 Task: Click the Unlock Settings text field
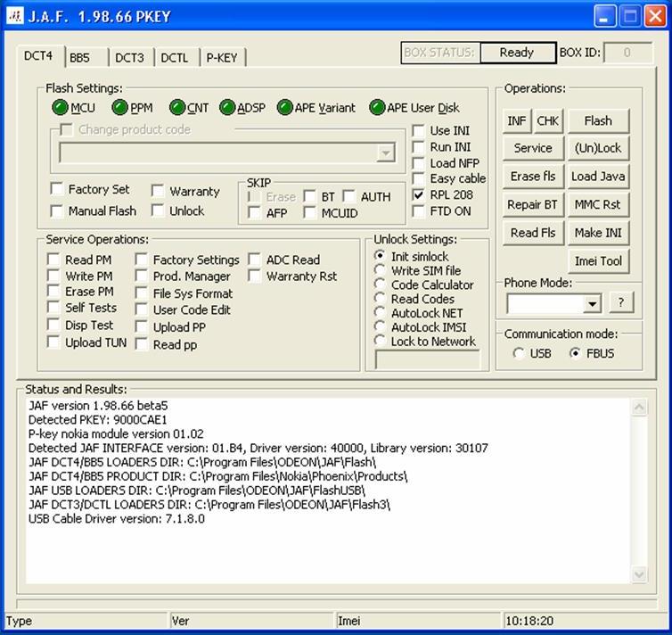click(428, 359)
